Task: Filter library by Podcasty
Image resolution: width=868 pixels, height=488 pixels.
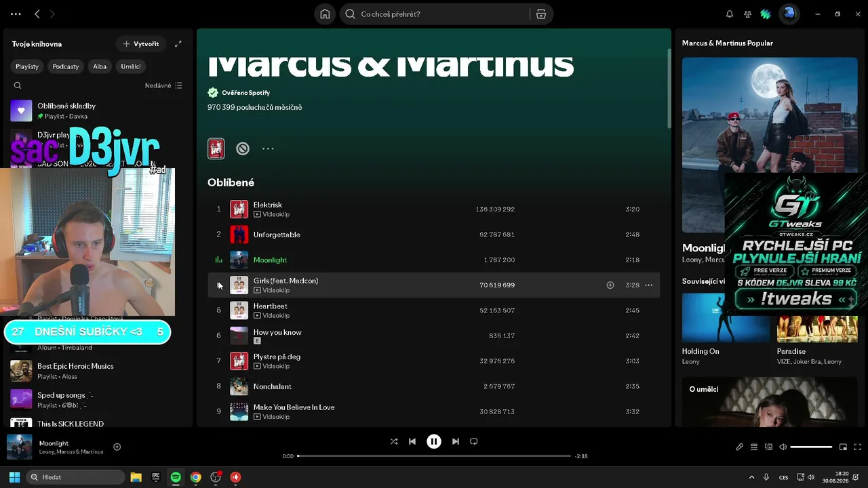Action: [66, 66]
